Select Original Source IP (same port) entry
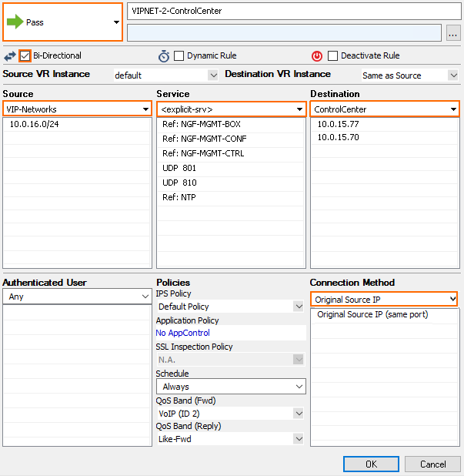 (385, 314)
